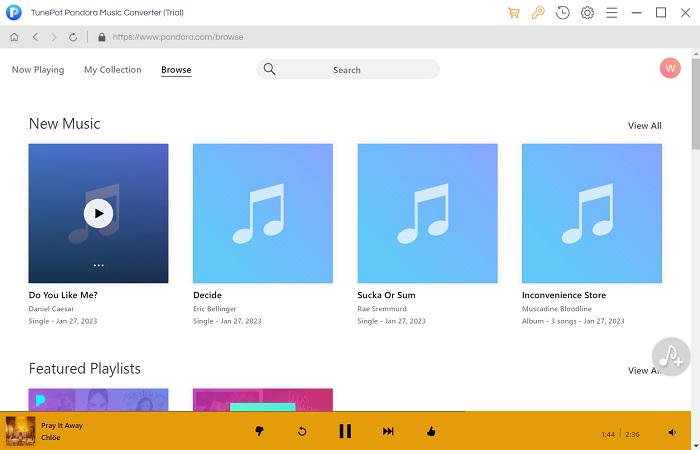
Task: Go to home page icon
Action: tap(14, 37)
